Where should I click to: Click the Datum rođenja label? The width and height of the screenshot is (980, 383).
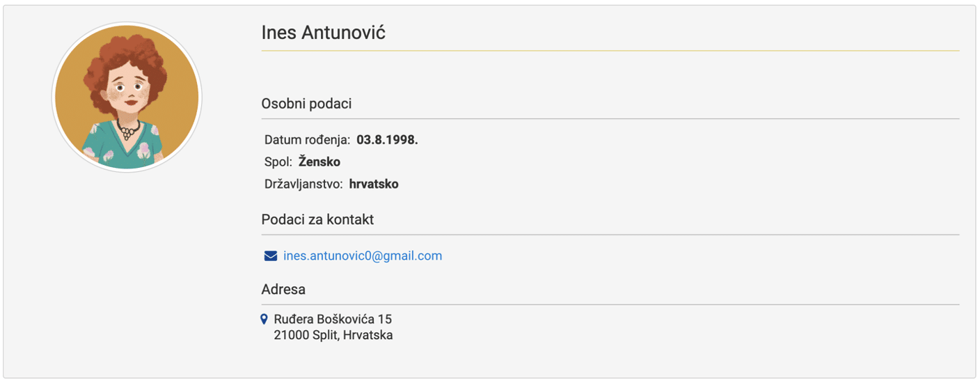click(307, 140)
